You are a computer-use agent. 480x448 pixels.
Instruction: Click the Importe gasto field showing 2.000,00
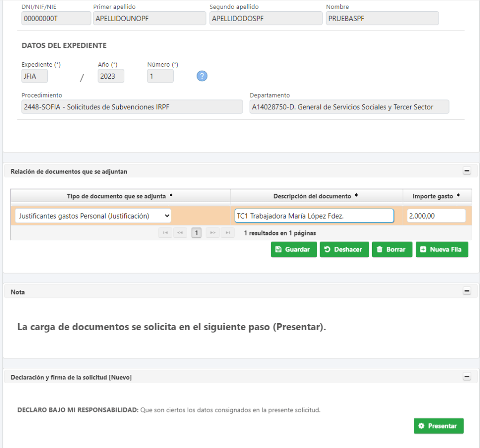[436, 216]
